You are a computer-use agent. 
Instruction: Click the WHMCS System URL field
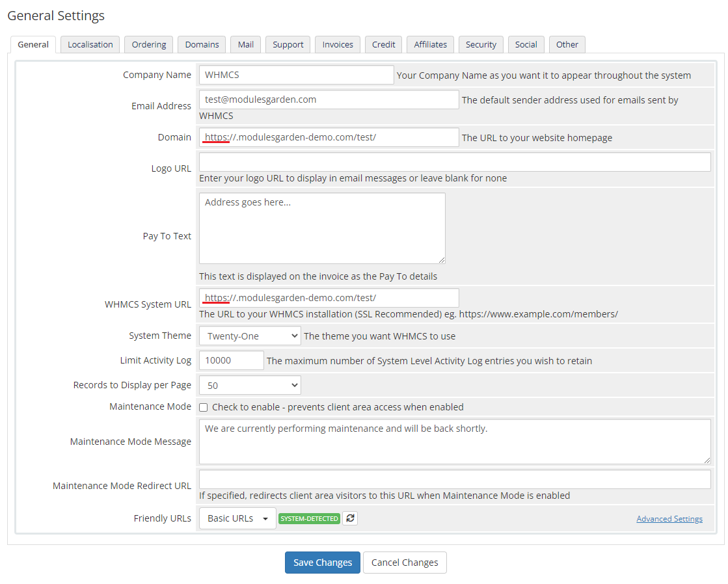tap(329, 298)
